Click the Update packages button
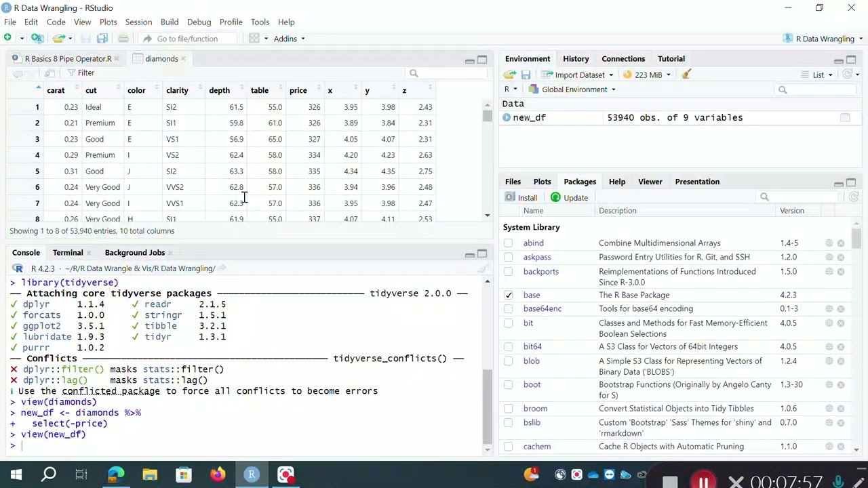 click(x=570, y=198)
